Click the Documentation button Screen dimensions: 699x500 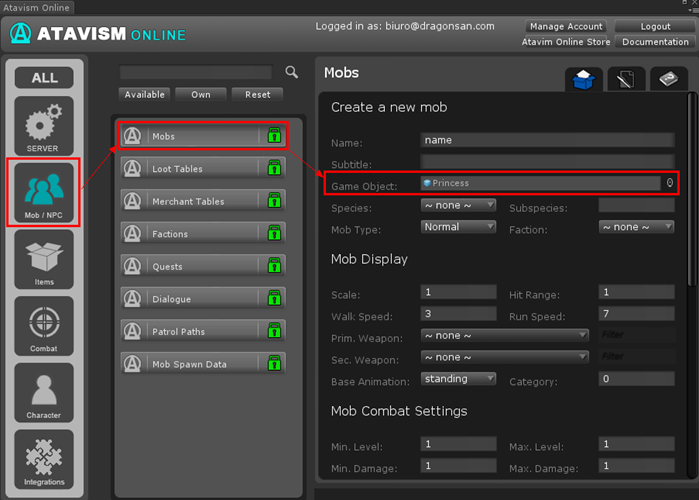(654, 42)
